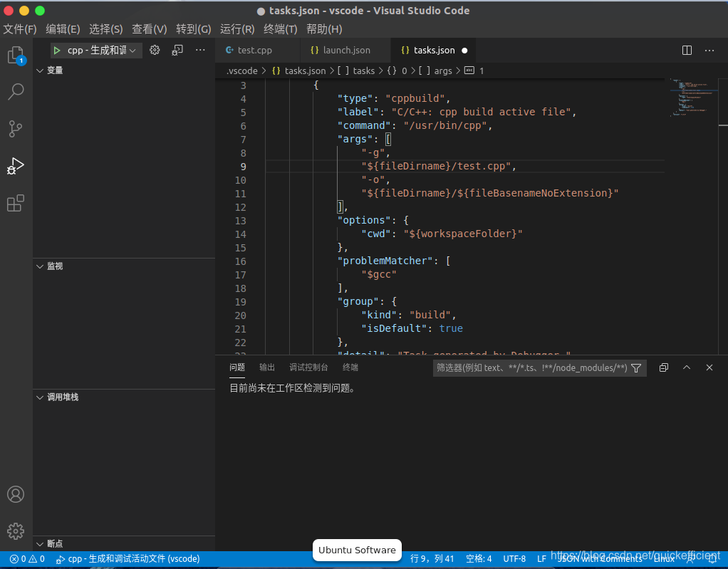Switch to the launch.json tab
Image resolution: width=728 pixels, height=569 pixels.
[x=346, y=50]
